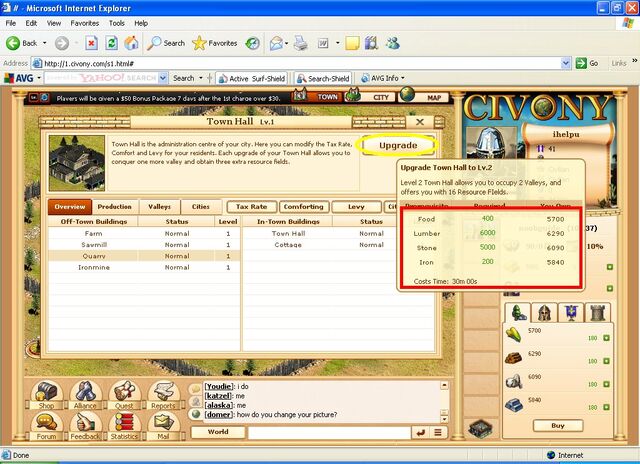Toggle the Active Surf-Shield button
The width and height of the screenshot is (640, 464).
252,78
